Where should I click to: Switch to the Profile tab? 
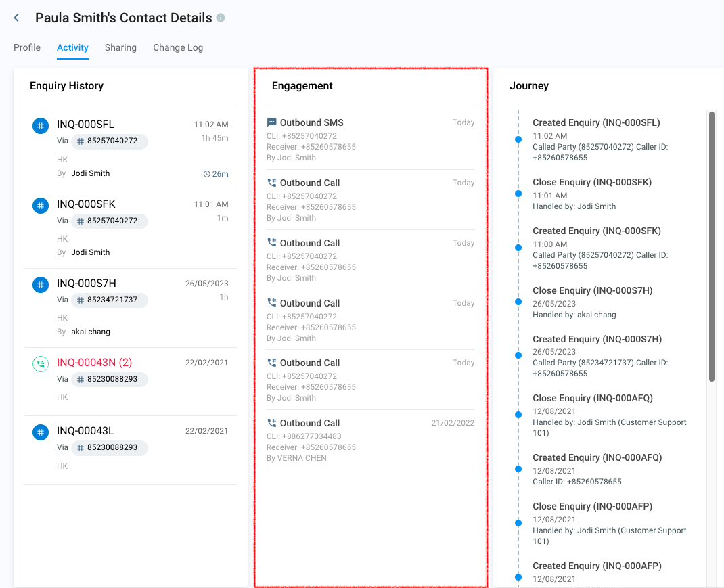tap(27, 47)
